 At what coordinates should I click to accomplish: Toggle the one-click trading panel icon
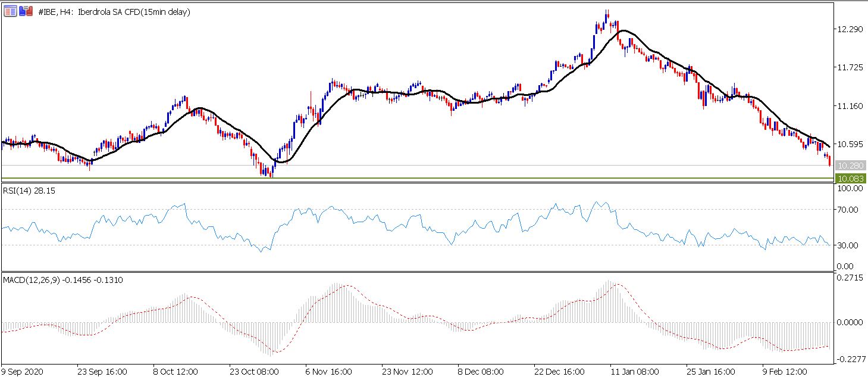coord(26,11)
